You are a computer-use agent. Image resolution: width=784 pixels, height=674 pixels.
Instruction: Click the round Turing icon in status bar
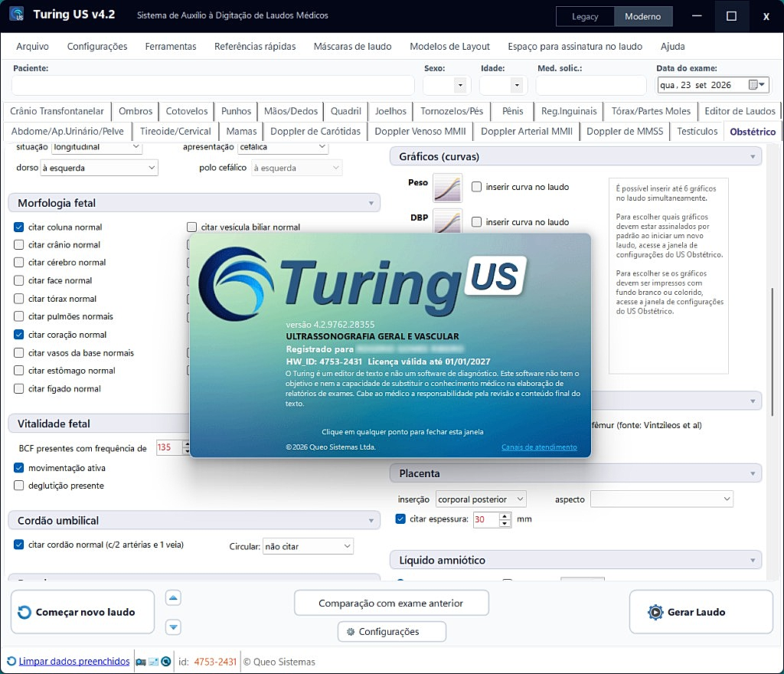[166, 662]
